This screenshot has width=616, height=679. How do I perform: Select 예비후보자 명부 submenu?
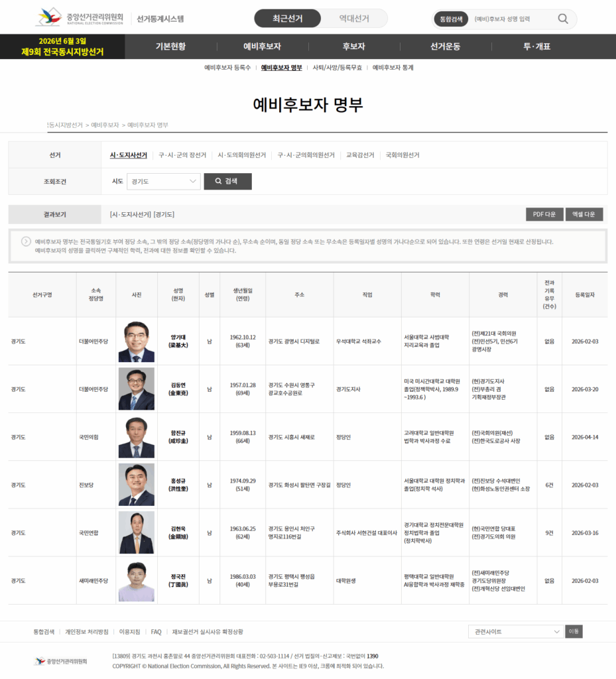click(x=281, y=68)
